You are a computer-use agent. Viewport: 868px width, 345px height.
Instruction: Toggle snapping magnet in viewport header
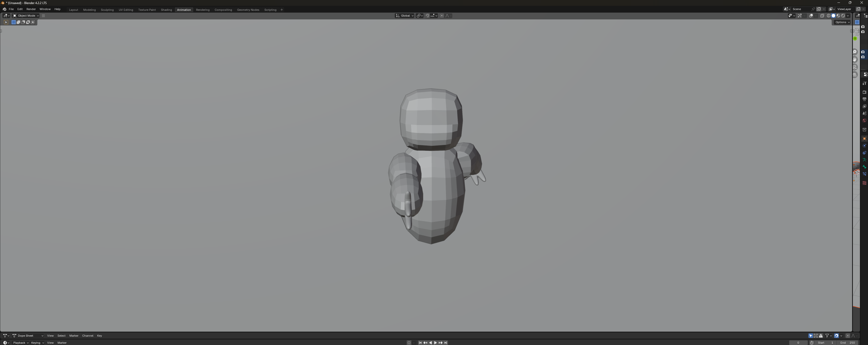pyautogui.click(x=427, y=16)
